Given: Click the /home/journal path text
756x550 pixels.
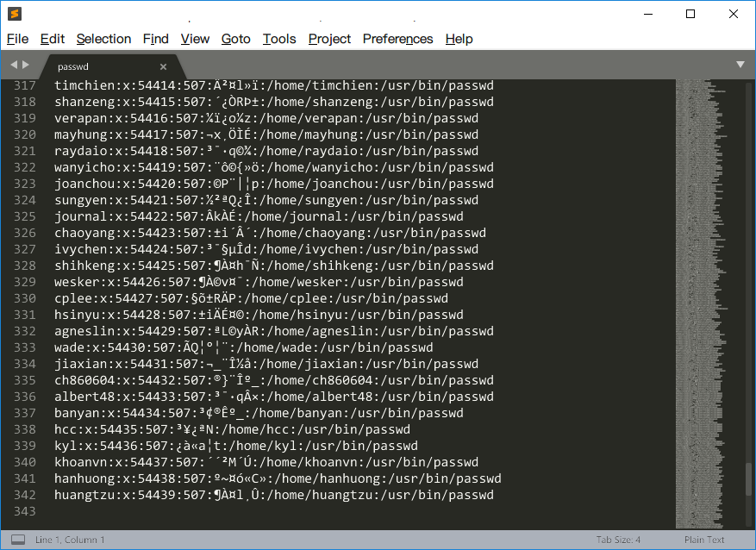Looking at the screenshot, I should point(295,216).
